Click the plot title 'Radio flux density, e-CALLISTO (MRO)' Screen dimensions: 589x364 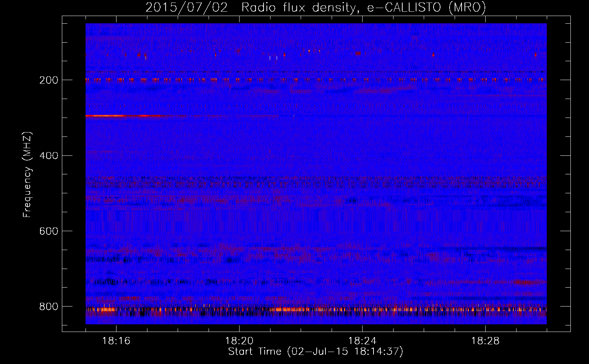click(363, 8)
